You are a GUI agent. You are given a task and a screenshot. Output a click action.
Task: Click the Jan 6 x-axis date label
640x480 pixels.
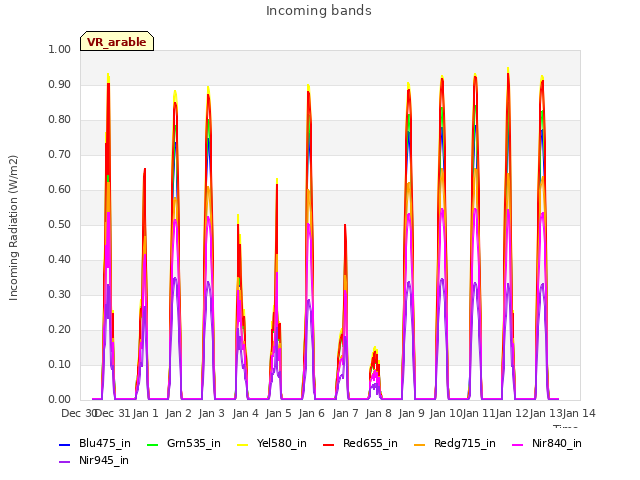click(312, 413)
